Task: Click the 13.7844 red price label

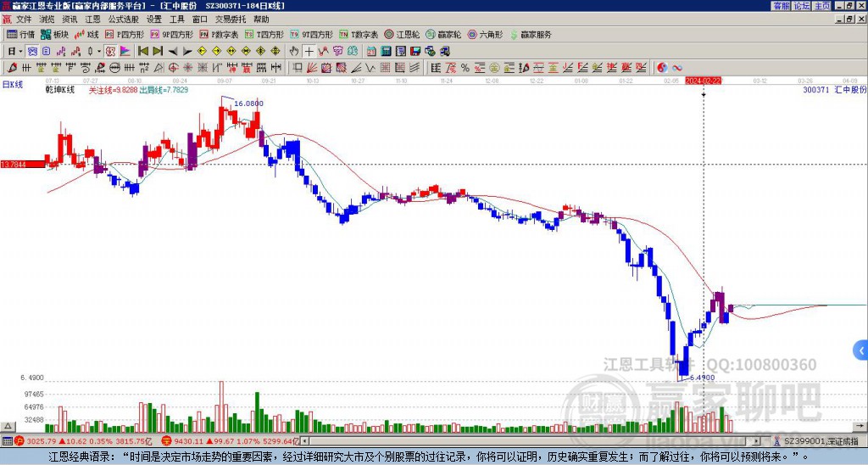Action: (x=22, y=164)
